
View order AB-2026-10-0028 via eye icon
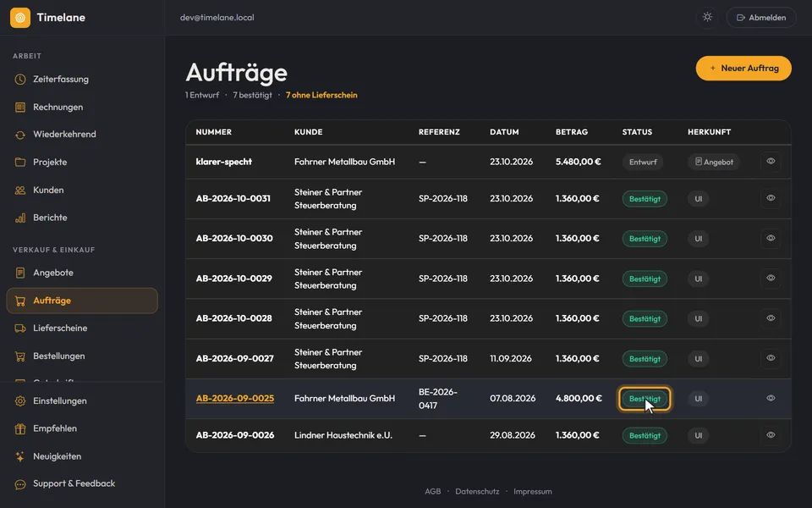click(771, 317)
